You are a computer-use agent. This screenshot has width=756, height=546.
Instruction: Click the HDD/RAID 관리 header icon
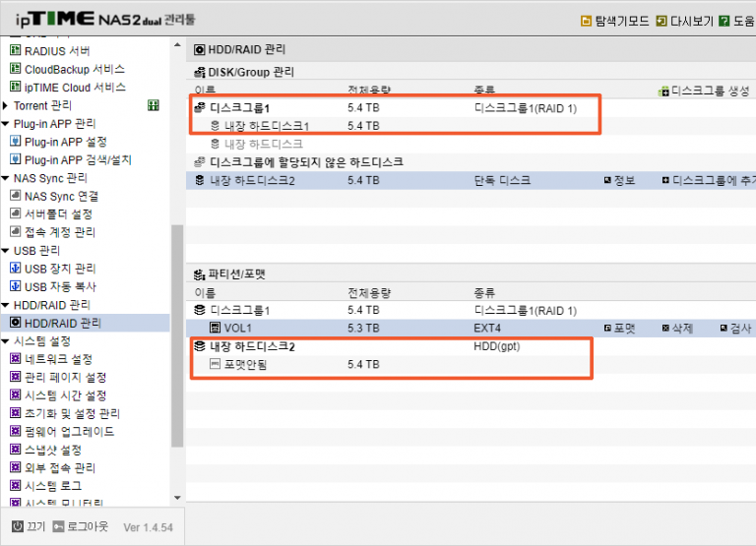[x=199, y=49]
